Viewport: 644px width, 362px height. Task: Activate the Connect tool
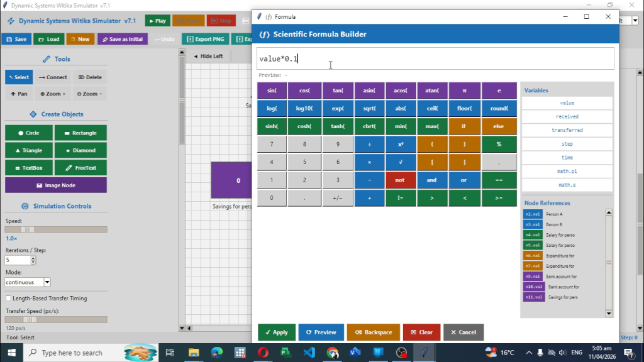[x=53, y=77]
